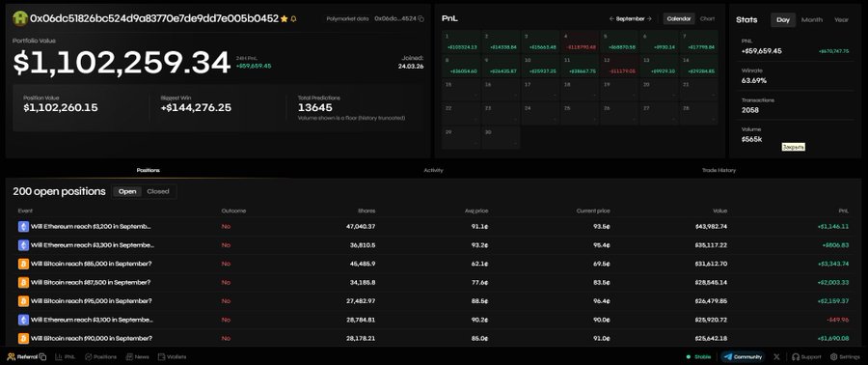Select calendar day 14 with +$29284.85

coord(699,66)
